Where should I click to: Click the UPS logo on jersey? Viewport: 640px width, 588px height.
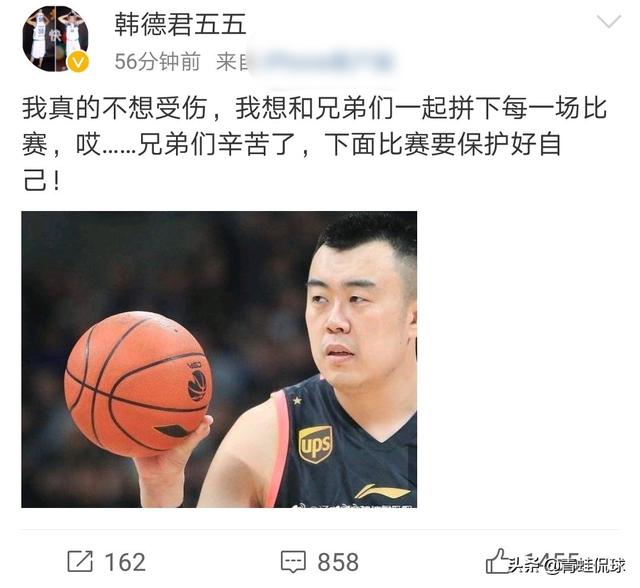pos(315,444)
